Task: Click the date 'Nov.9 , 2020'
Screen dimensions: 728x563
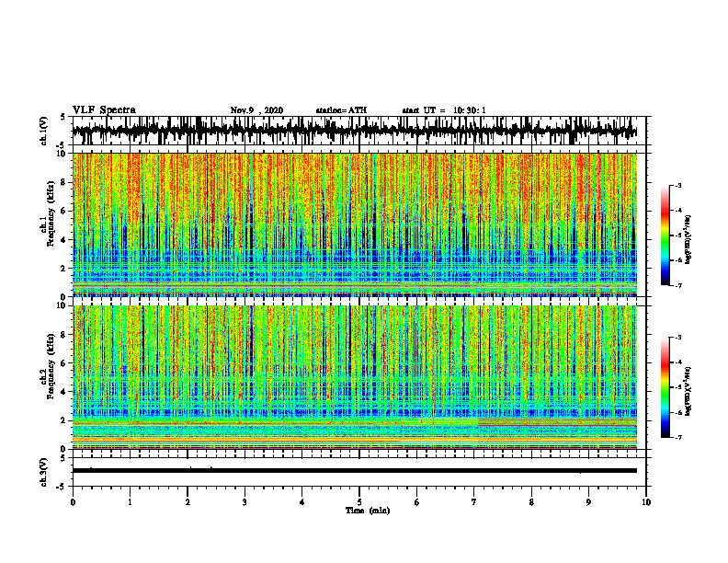Action: pos(256,110)
